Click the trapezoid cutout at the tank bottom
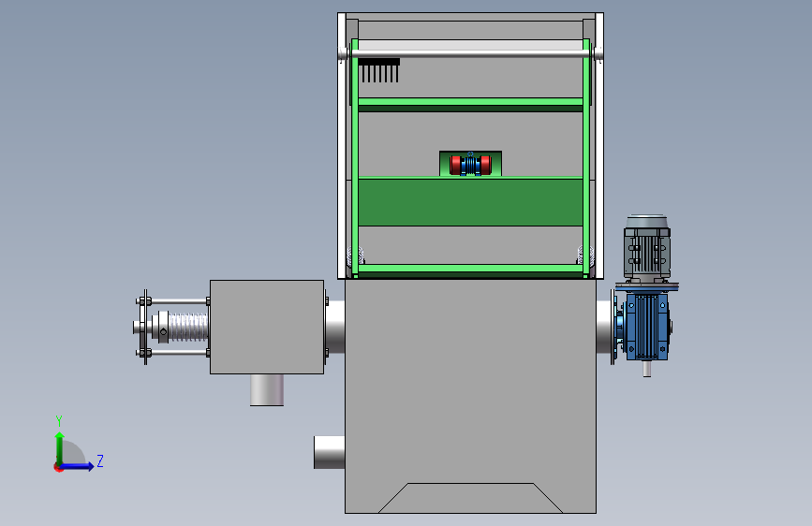This screenshot has height=526, width=812. click(x=470, y=498)
